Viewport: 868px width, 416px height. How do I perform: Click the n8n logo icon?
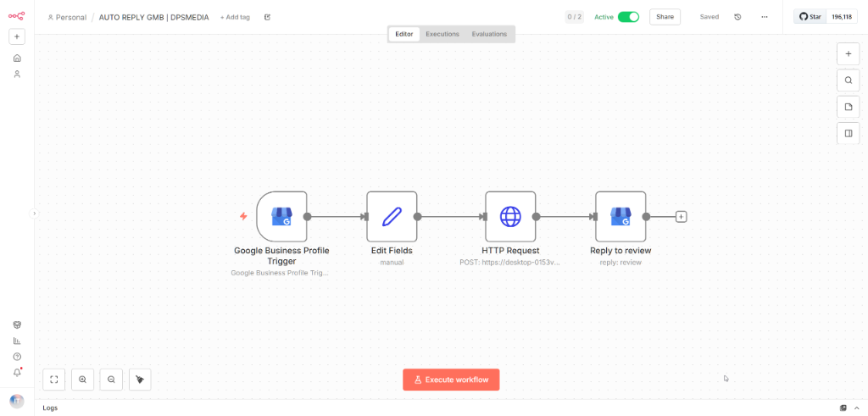pos(17,16)
